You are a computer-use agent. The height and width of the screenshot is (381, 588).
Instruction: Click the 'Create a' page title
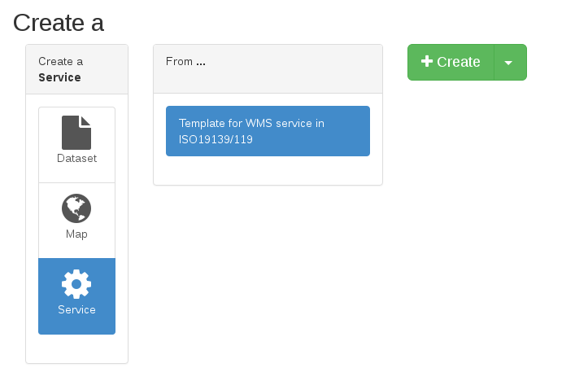point(59,23)
